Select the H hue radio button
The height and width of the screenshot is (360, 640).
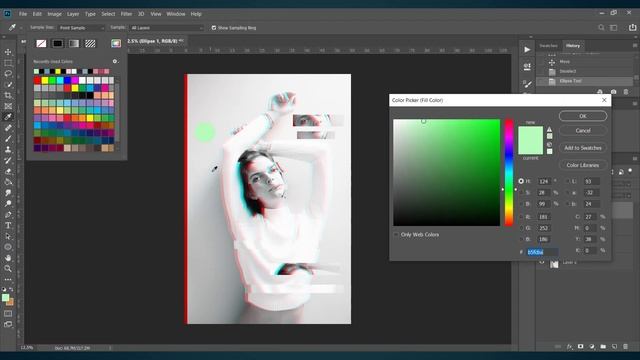[521, 181]
